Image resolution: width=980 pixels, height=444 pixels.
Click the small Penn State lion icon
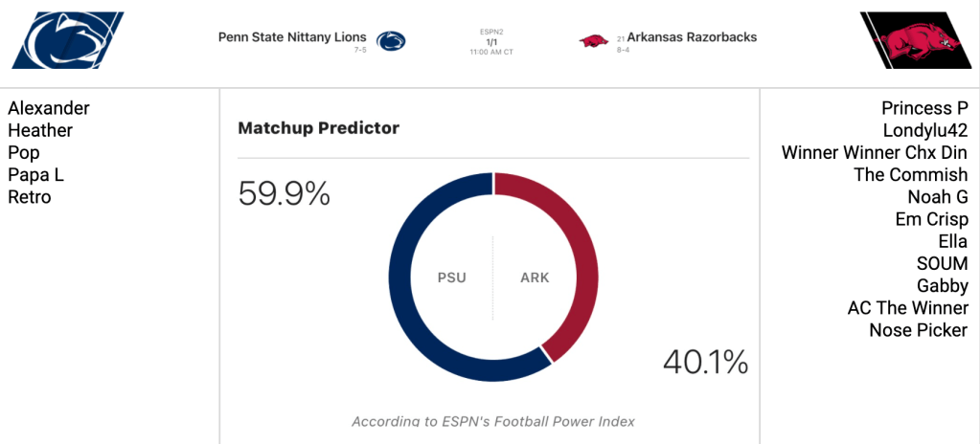click(x=391, y=40)
